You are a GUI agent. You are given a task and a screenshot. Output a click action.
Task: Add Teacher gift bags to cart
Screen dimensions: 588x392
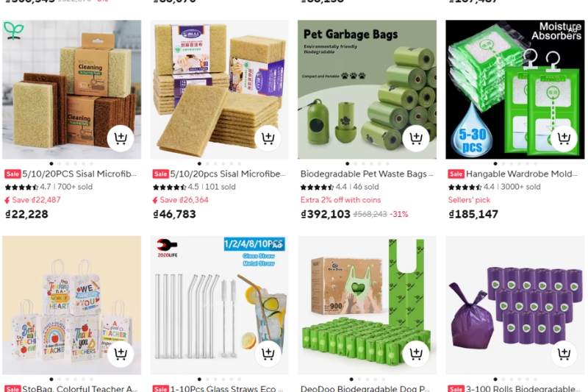pyautogui.click(x=121, y=354)
